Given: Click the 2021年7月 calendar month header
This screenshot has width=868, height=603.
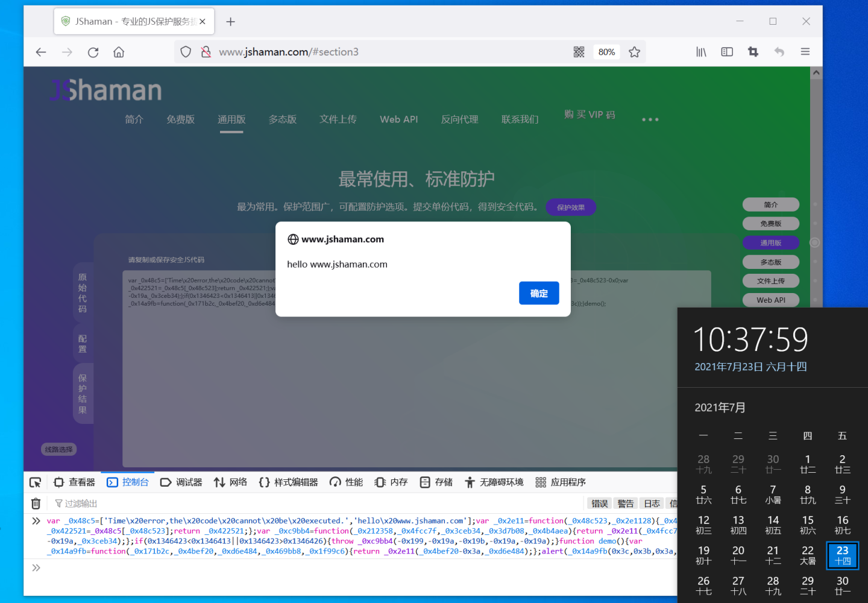Looking at the screenshot, I should pyautogui.click(x=720, y=408).
